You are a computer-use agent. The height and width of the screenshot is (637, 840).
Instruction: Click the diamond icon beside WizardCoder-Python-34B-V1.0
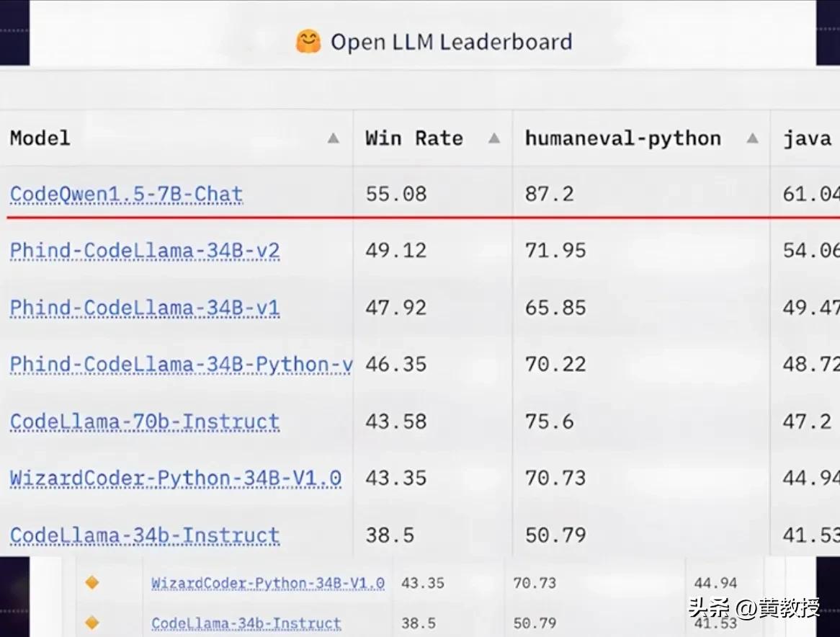[92, 582]
